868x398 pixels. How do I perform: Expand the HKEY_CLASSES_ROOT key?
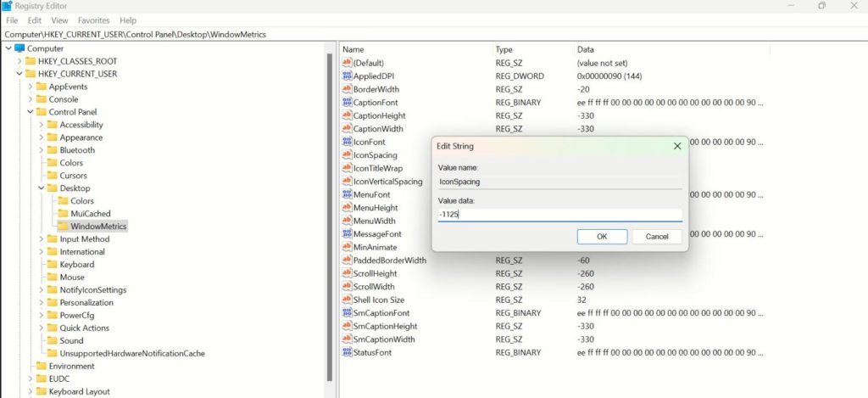click(x=19, y=61)
